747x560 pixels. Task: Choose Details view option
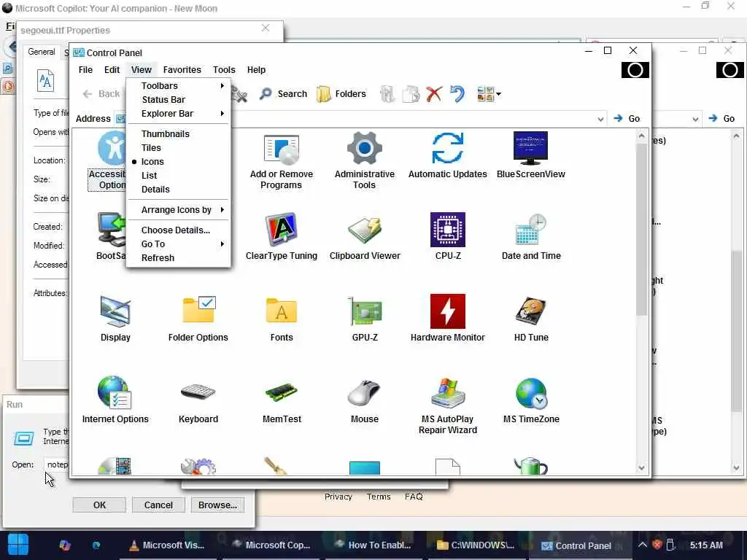tap(178, 189)
